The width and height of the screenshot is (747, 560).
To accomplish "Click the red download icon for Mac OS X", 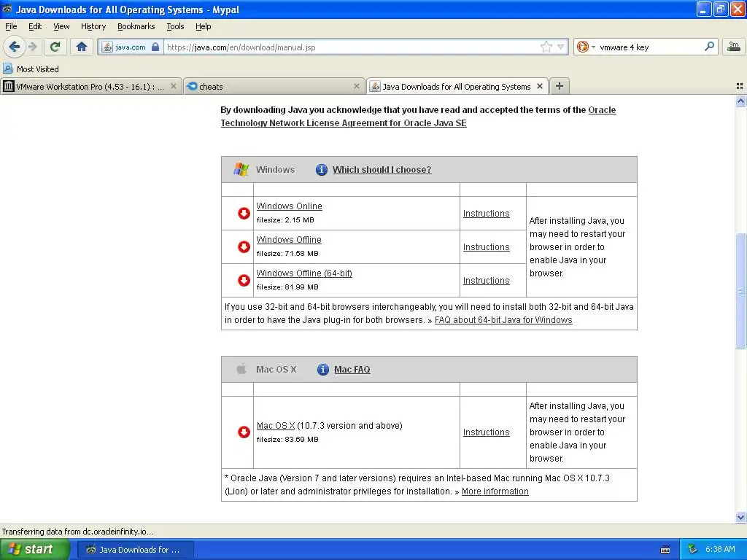I will pos(244,432).
